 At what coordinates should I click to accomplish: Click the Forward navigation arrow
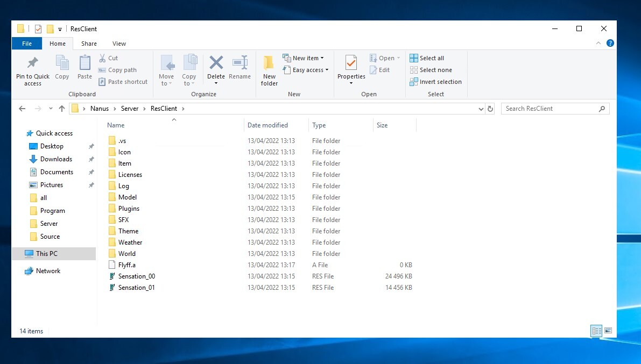point(38,108)
